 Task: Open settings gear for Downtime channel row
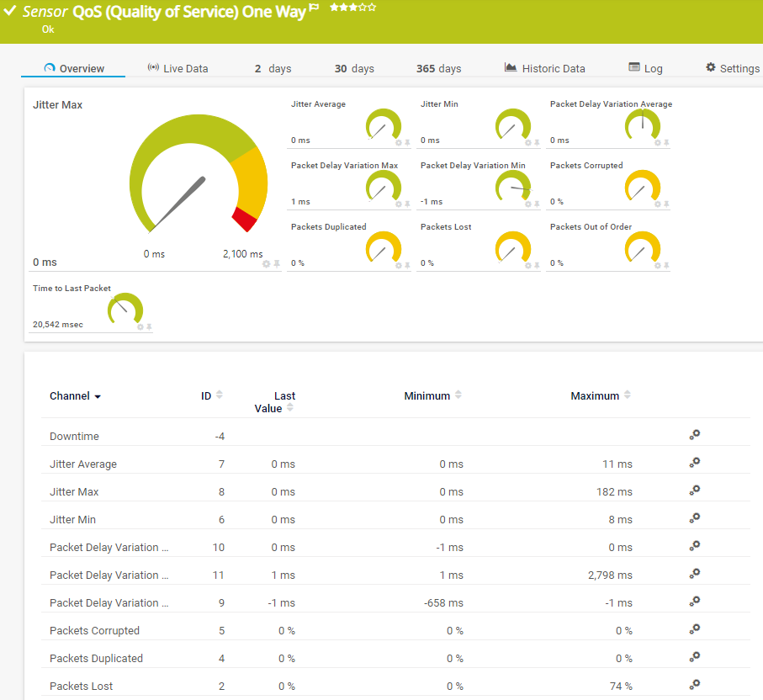[x=695, y=435]
